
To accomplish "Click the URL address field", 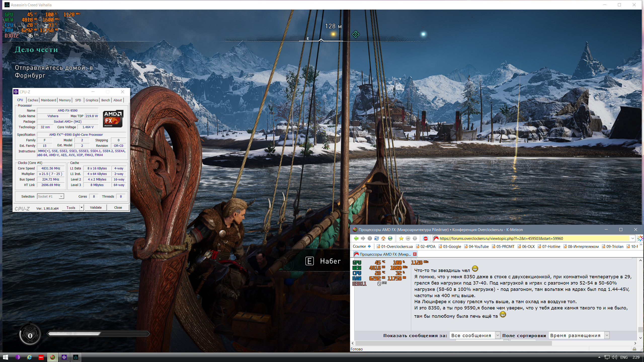I will point(528,238).
